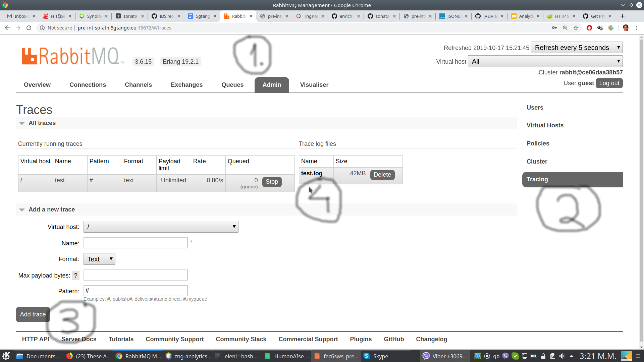Open the top Virtual host All dropdown
644x362 pixels.
point(545,61)
